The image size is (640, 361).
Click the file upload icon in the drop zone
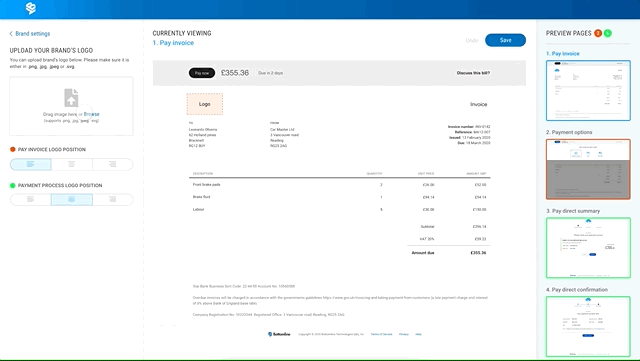coord(71,98)
